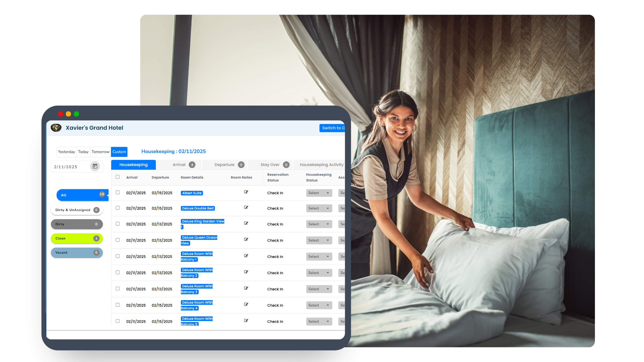Edit room notes for Deluxe Queen Ocean View
The image size is (644, 362).
[246, 240]
